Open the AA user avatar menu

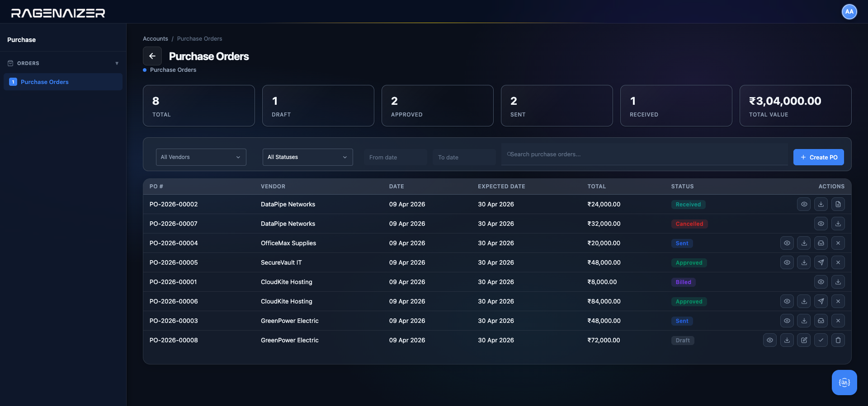point(849,12)
